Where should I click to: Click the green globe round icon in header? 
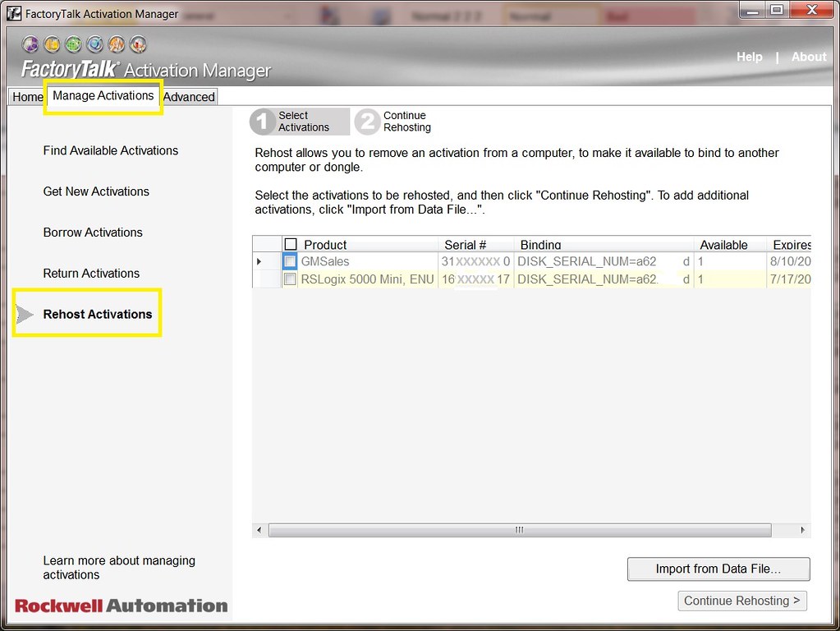(73, 44)
